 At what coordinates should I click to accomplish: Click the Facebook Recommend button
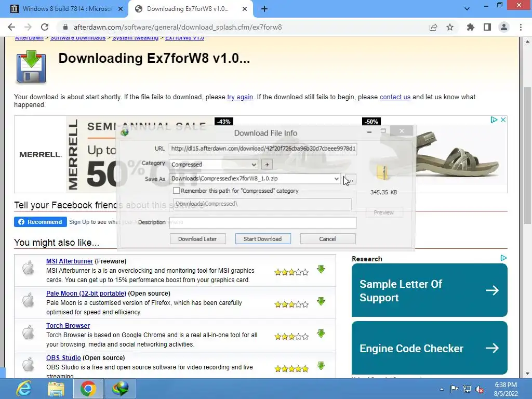pos(41,222)
